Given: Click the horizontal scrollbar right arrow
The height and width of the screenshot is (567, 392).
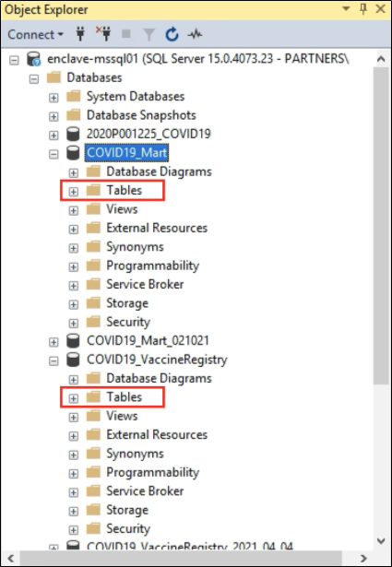Looking at the screenshot, I should pyautogui.click(x=363, y=559).
